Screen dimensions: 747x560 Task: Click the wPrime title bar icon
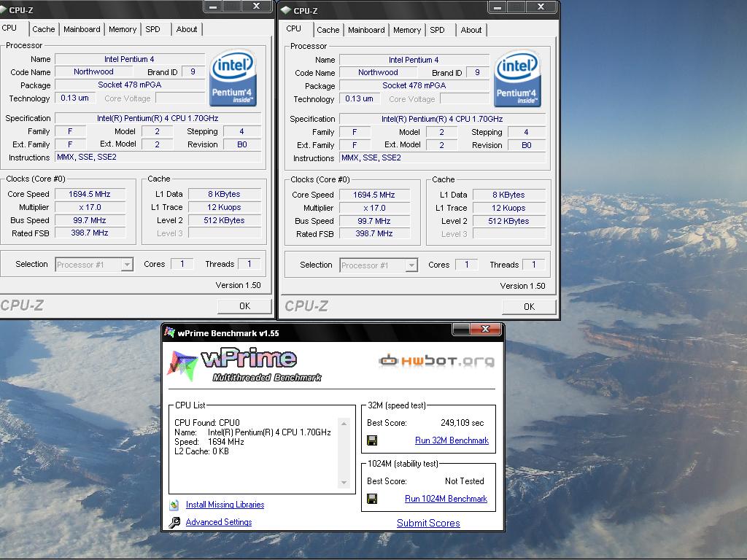coord(169,332)
